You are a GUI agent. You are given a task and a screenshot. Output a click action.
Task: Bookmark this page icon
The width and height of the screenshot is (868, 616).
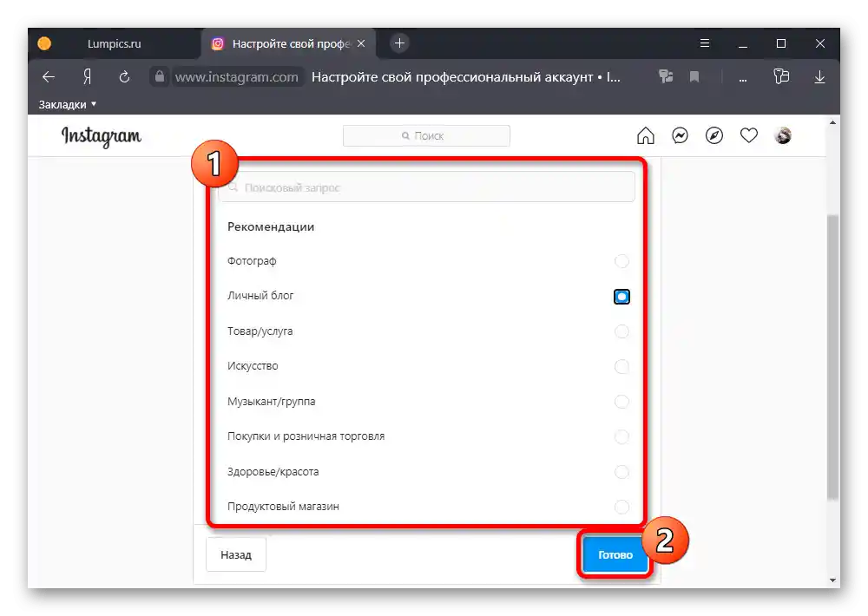click(x=694, y=77)
